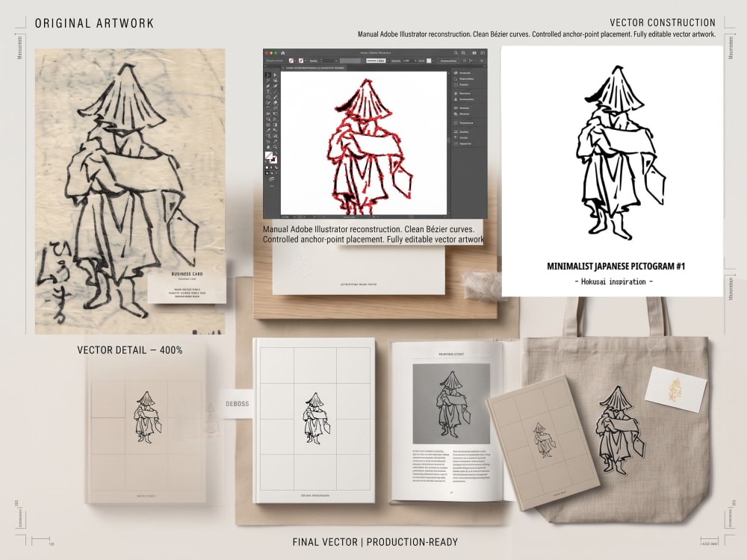747x560 pixels.
Task: Click the 'BUSINESS CARD' label on the card
Action: (x=187, y=274)
